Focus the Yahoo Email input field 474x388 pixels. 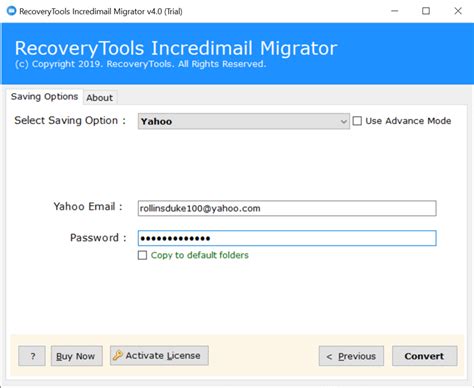[287, 208]
